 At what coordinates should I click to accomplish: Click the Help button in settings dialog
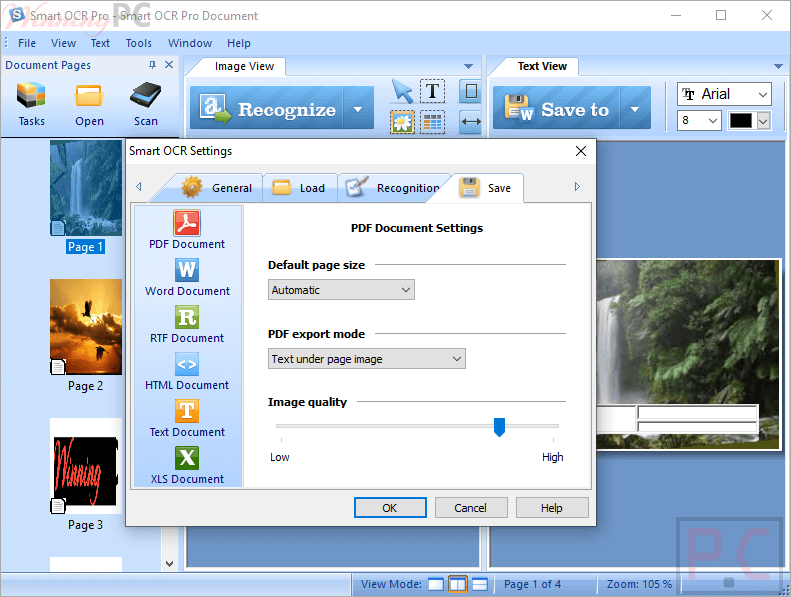point(552,508)
